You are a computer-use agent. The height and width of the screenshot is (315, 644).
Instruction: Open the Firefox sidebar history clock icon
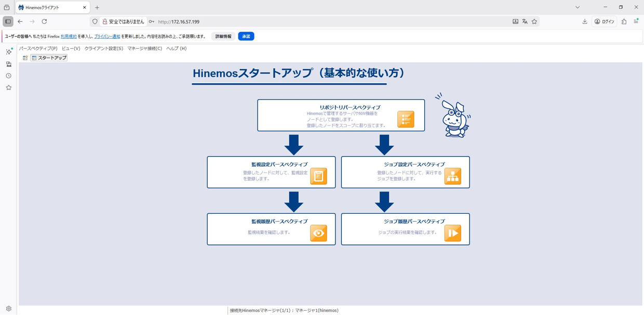coord(8,76)
